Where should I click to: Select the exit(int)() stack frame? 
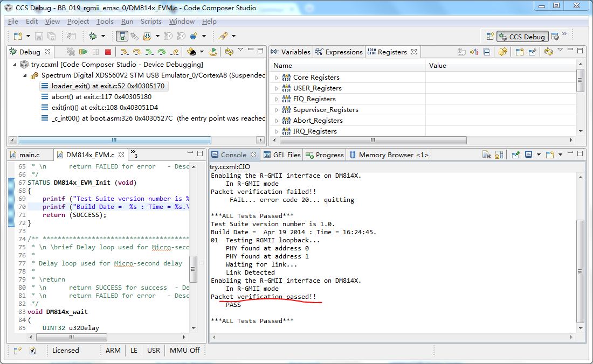(100, 108)
